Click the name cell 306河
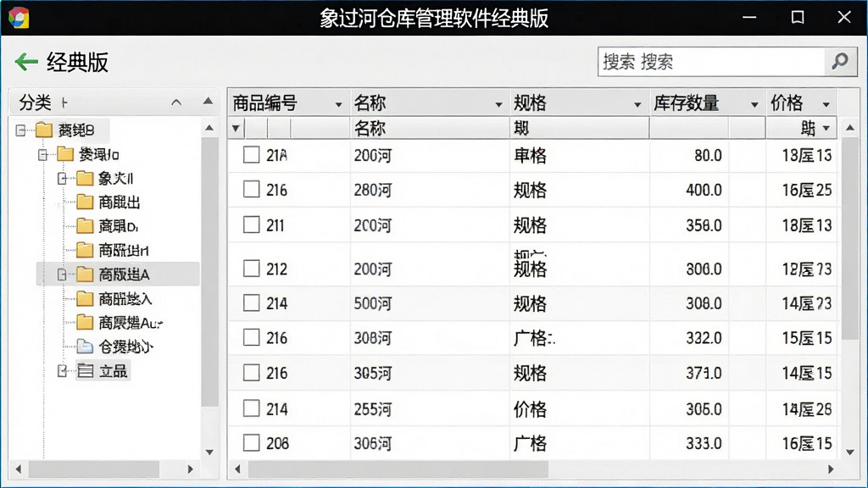 point(373,443)
